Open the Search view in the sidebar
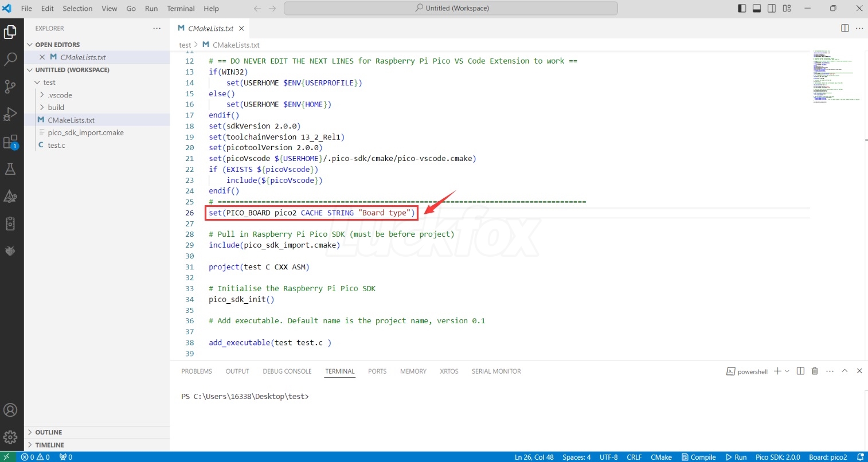The height and width of the screenshot is (462, 868). point(11,59)
